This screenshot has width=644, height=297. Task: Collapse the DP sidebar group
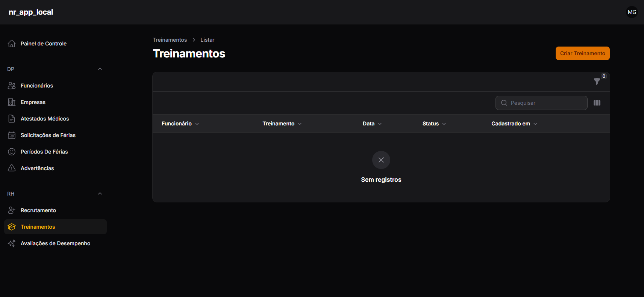(x=100, y=69)
